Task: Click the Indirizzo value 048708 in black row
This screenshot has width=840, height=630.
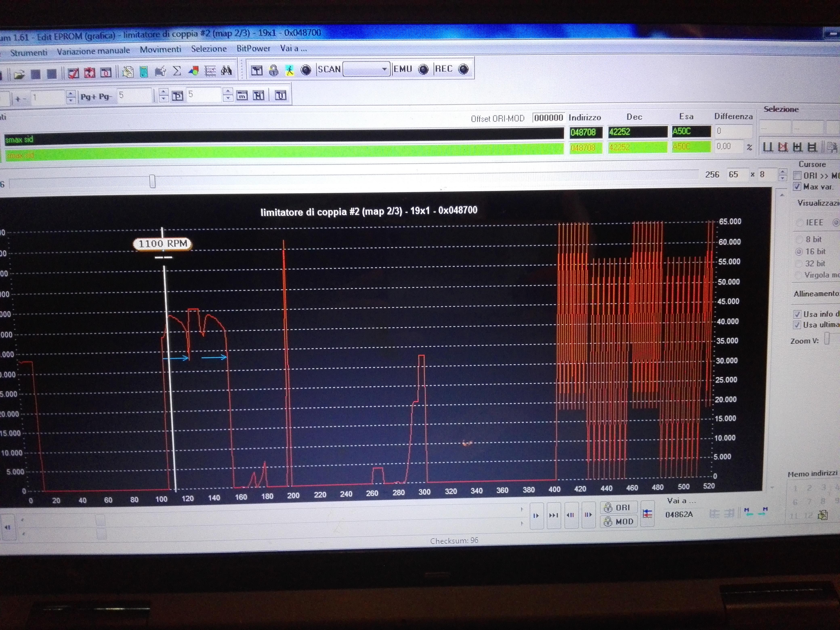Action: 586,132
